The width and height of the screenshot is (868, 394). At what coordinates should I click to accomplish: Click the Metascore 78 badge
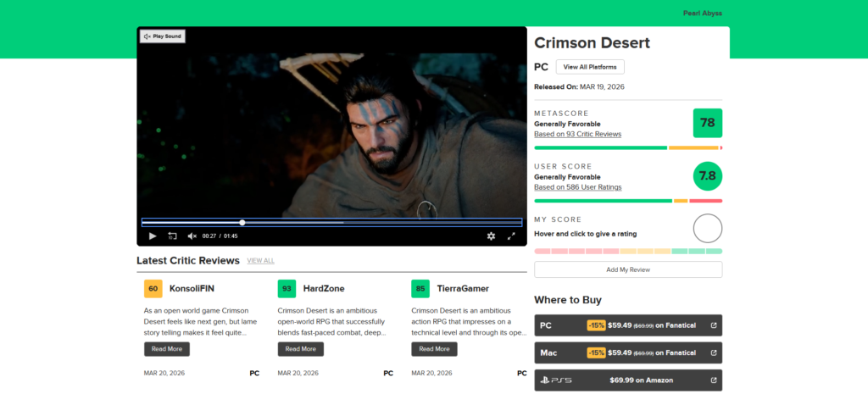click(708, 123)
